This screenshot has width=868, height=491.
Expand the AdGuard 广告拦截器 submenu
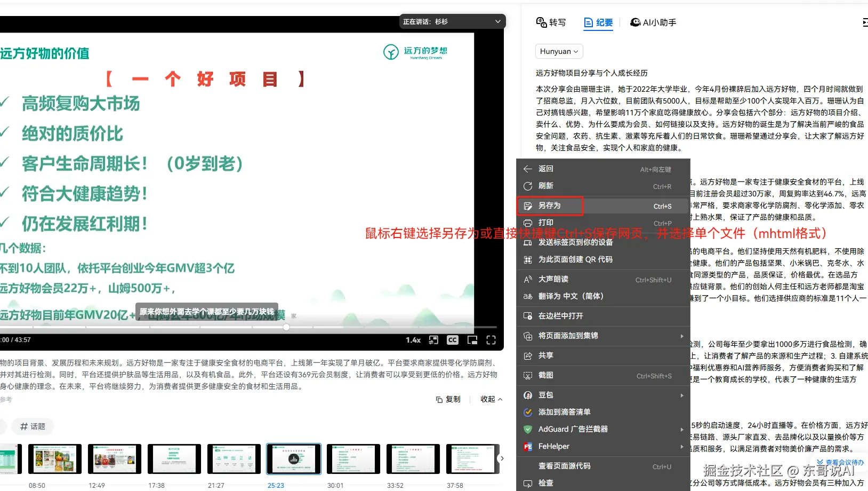pos(603,429)
